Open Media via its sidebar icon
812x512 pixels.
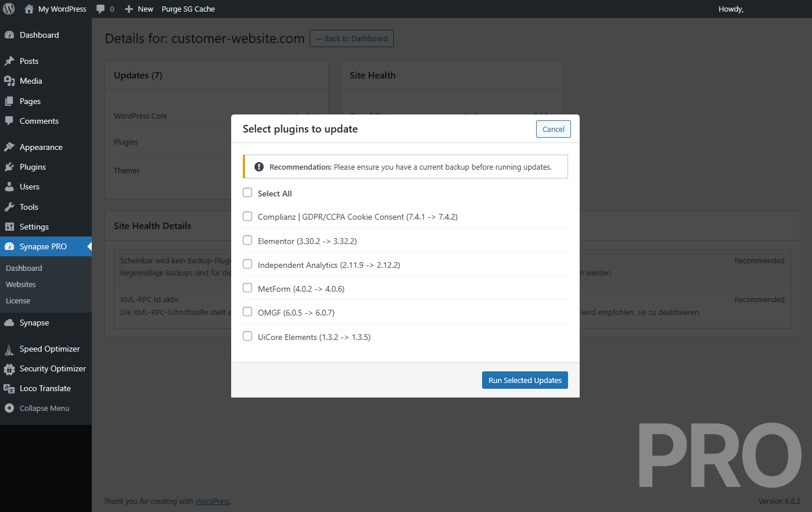click(x=9, y=81)
